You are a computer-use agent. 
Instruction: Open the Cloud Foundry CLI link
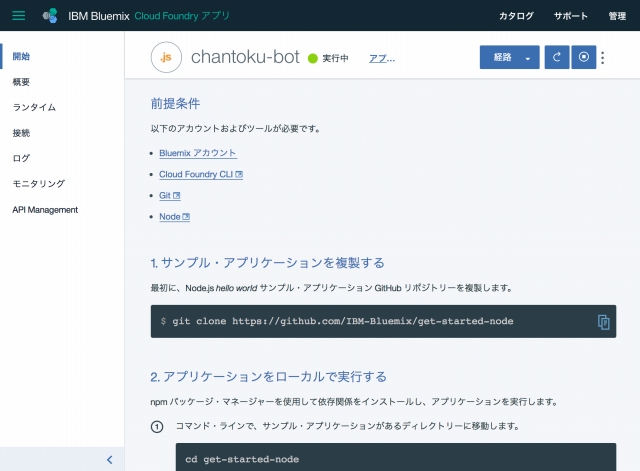click(201, 174)
